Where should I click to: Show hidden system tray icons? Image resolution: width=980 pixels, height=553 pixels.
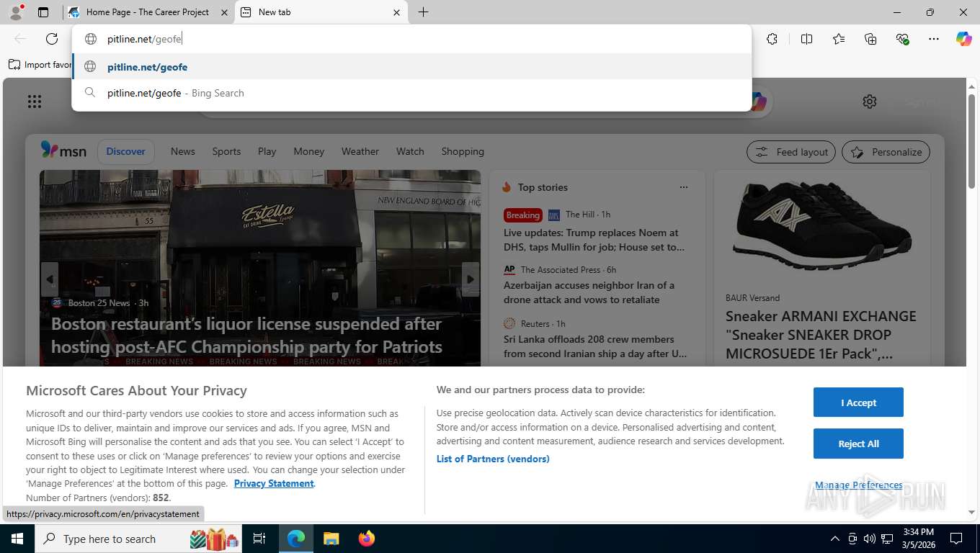coord(835,539)
